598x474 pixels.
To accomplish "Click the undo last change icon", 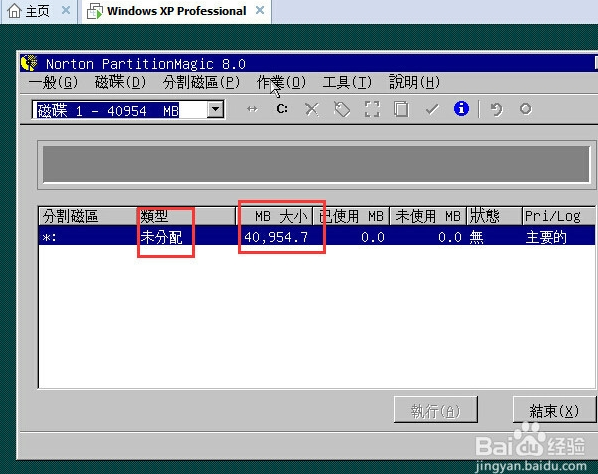I will pos(496,109).
